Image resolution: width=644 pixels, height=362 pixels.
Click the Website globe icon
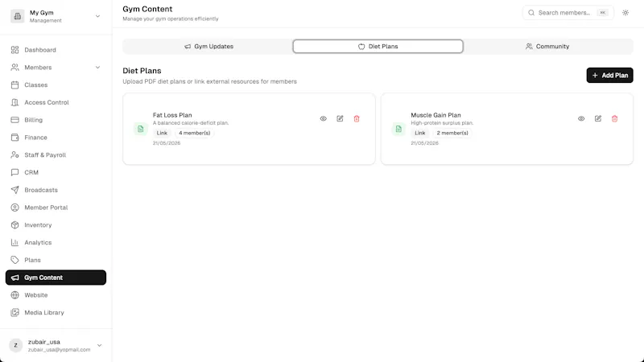[x=14, y=295]
